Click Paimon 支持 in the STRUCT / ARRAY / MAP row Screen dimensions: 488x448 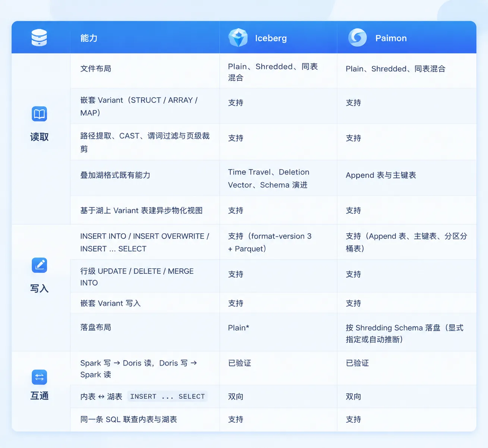point(353,102)
